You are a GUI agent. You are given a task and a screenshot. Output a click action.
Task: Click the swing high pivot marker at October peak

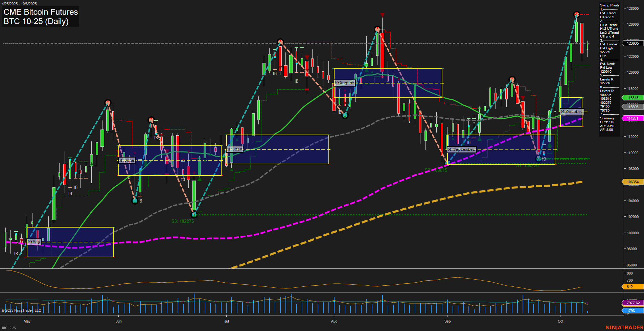coord(576,14)
